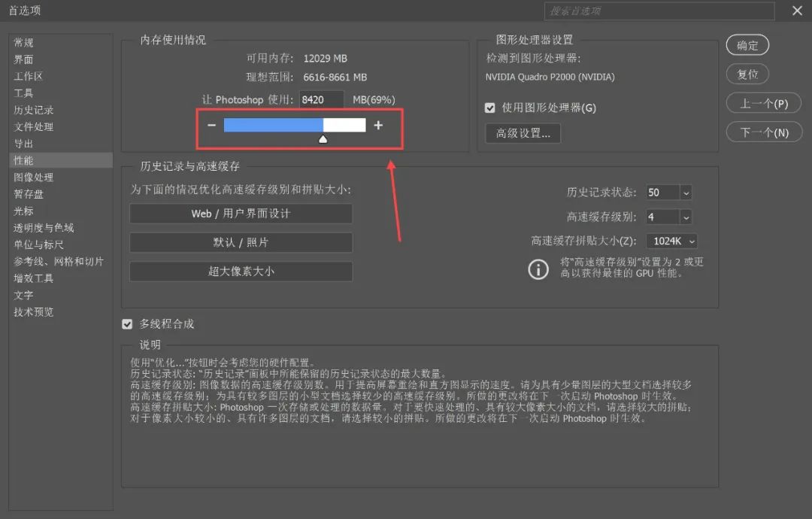Click the memory value input showing 8420

coord(322,99)
